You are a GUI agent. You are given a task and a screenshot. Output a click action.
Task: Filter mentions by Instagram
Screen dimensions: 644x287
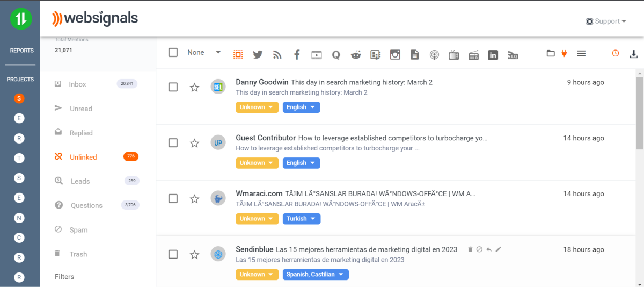point(395,54)
